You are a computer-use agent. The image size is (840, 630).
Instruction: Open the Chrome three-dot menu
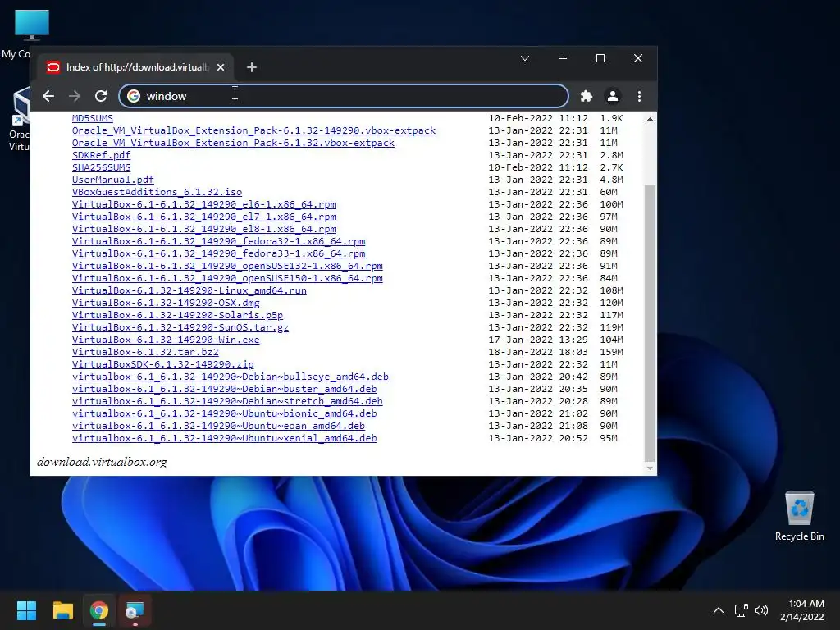pos(639,96)
